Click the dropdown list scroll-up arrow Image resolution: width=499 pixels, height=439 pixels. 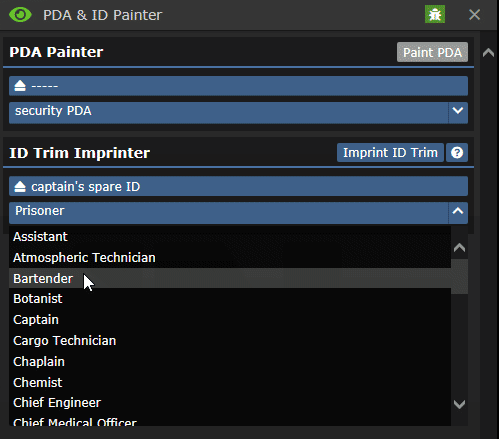(x=459, y=247)
